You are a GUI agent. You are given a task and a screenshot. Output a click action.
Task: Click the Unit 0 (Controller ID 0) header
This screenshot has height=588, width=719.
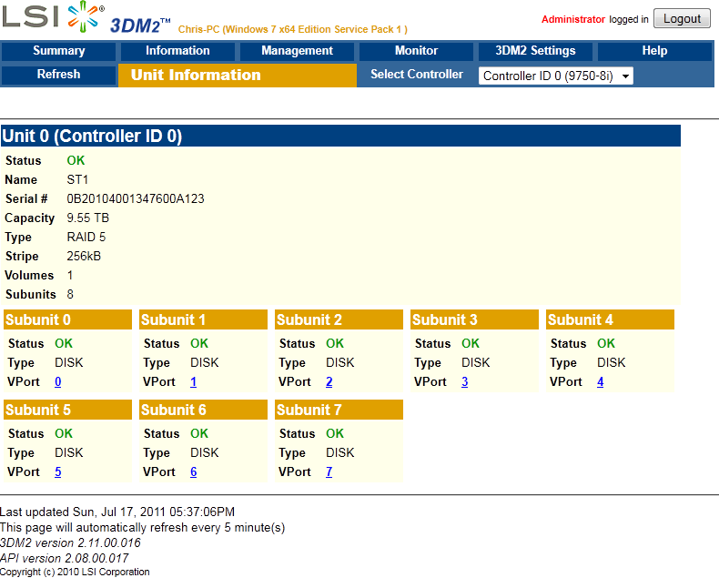coord(340,136)
